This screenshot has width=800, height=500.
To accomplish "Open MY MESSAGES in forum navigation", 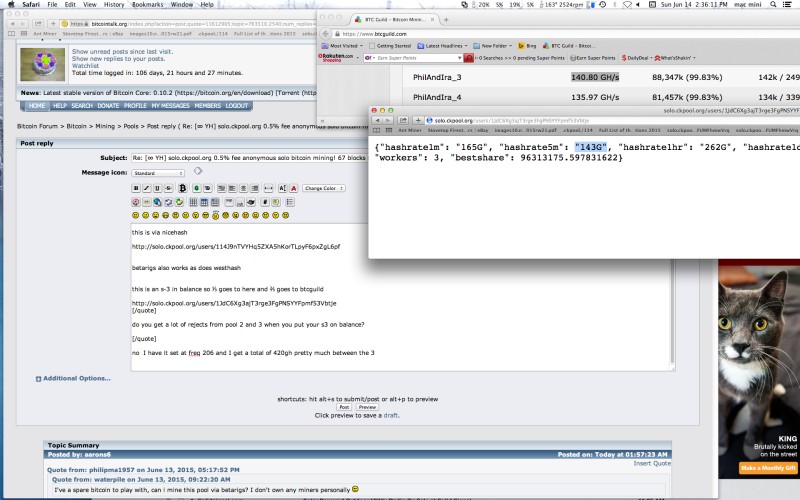I will pyautogui.click(x=170, y=106).
